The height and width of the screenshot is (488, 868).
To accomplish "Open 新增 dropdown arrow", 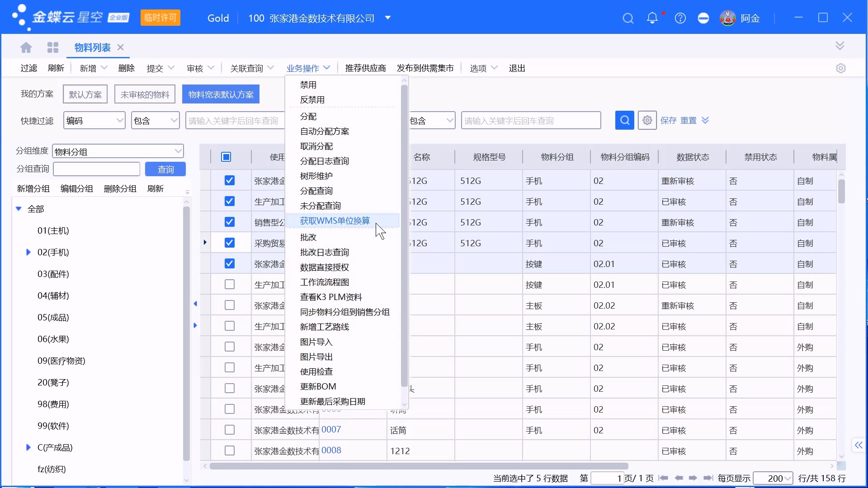I will coord(104,68).
